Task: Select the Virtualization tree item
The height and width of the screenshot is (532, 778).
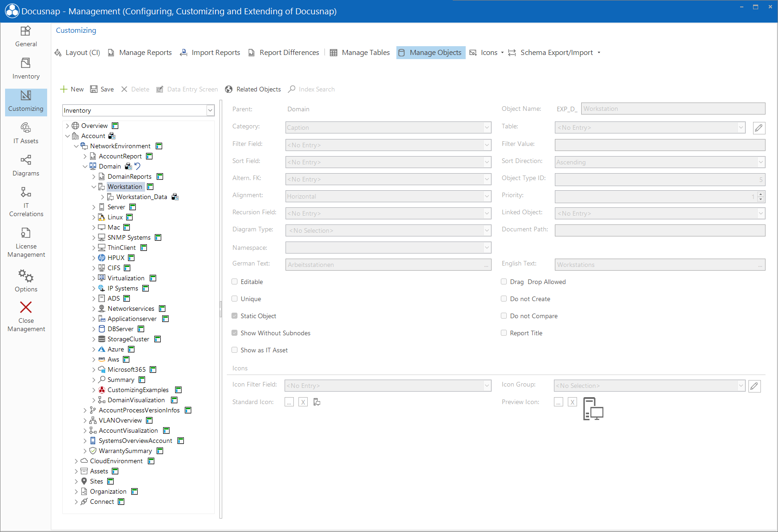Action: coord(126,278)
